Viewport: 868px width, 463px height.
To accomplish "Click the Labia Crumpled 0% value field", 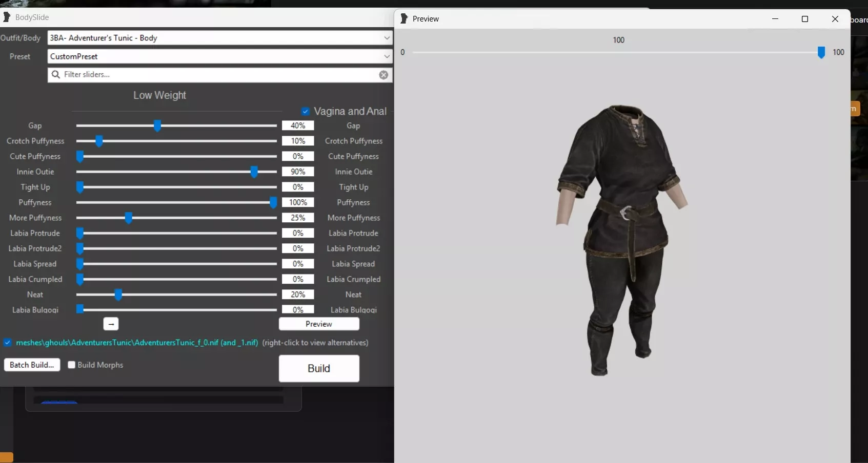I will coord(298,279).
